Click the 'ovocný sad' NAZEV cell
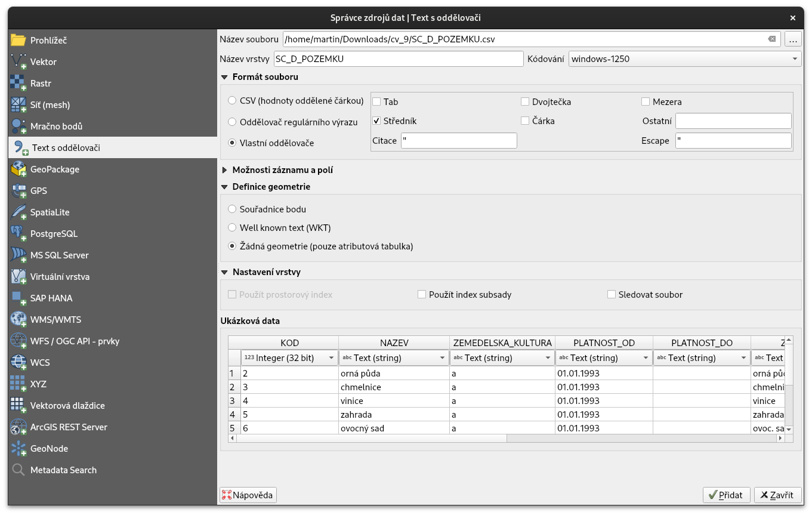 (x=394, y=428)
